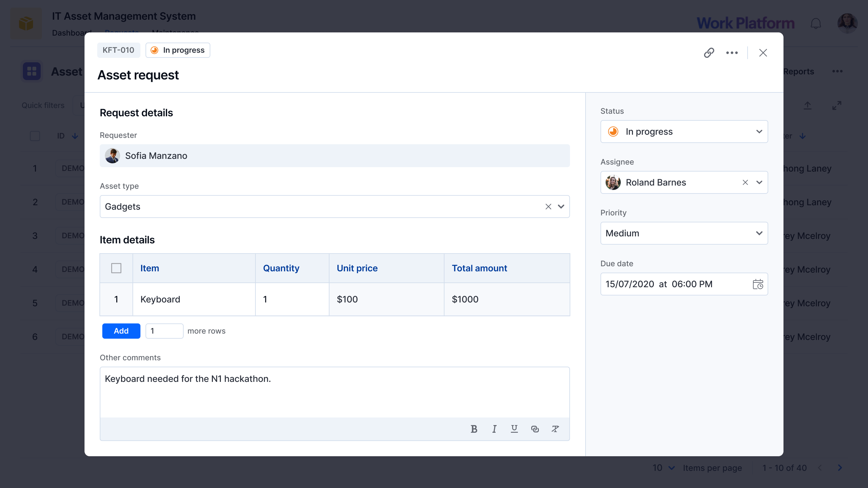Change items per page dropdown
This screenshot has width=868, height=488.
click(663, 468)
